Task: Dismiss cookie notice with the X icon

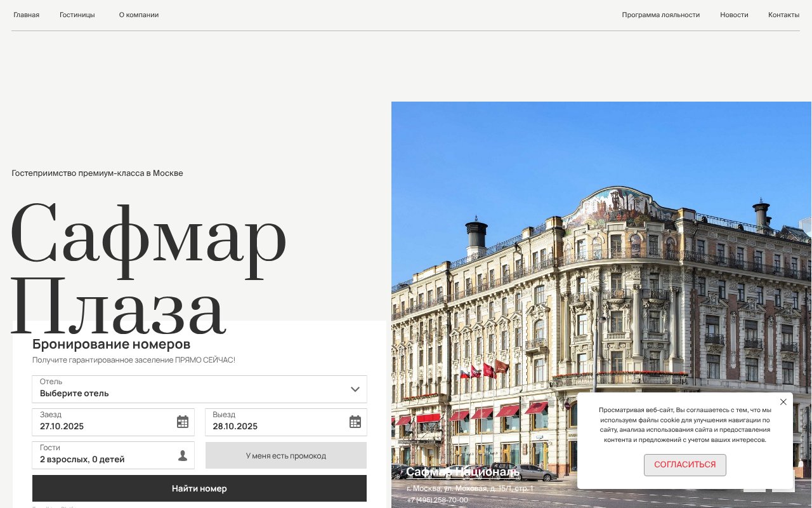Action: tap(783, 402)
